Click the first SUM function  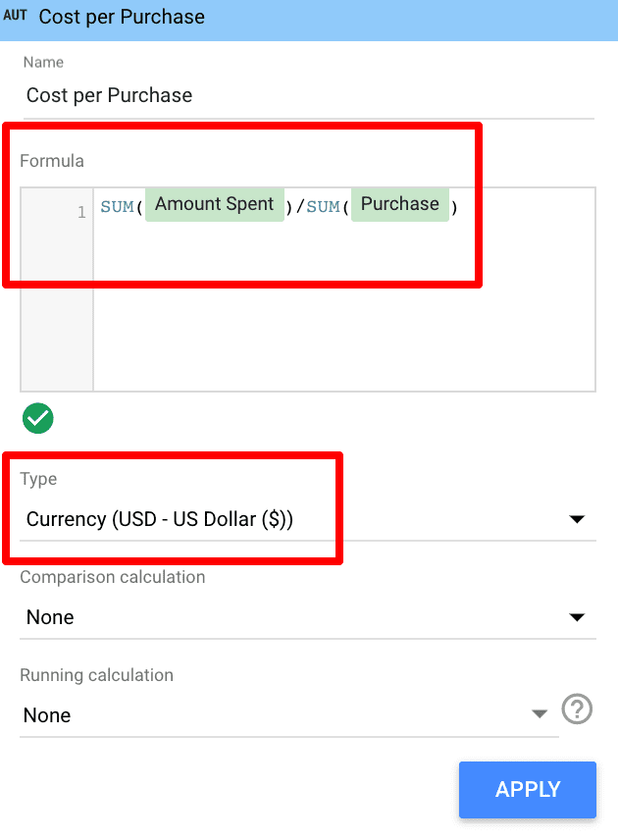pos(118,207)
